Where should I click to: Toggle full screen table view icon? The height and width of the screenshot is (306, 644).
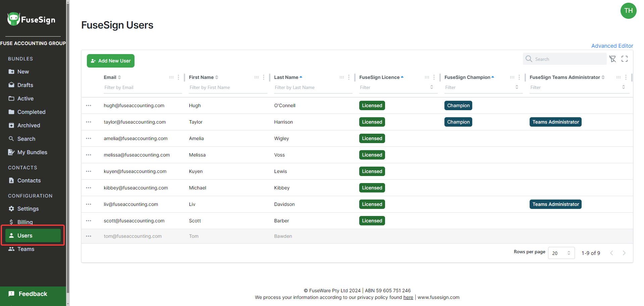pyautogui.click(x=624, y=59)
